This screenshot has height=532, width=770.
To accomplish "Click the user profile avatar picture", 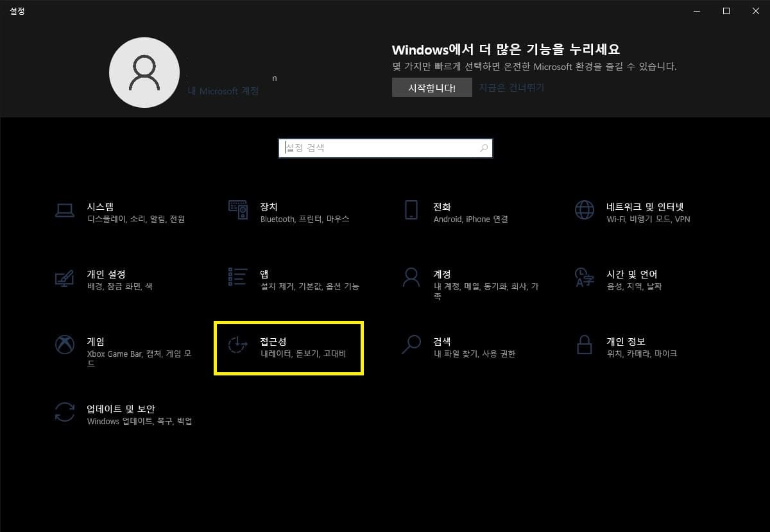I will [144, 72].
